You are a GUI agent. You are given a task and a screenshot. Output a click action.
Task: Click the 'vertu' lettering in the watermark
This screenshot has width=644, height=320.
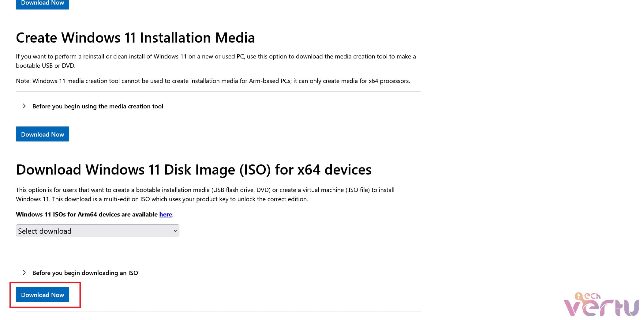601,308
